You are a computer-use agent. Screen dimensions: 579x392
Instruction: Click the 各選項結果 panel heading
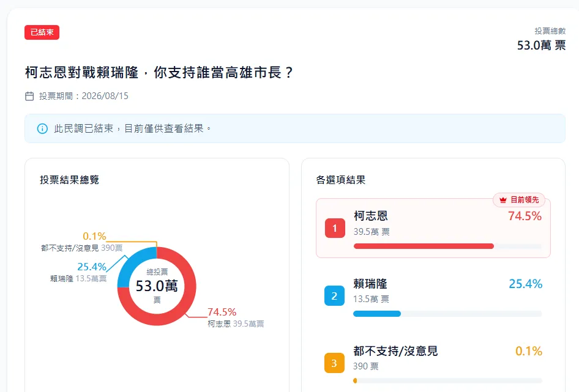pos(341,180)
